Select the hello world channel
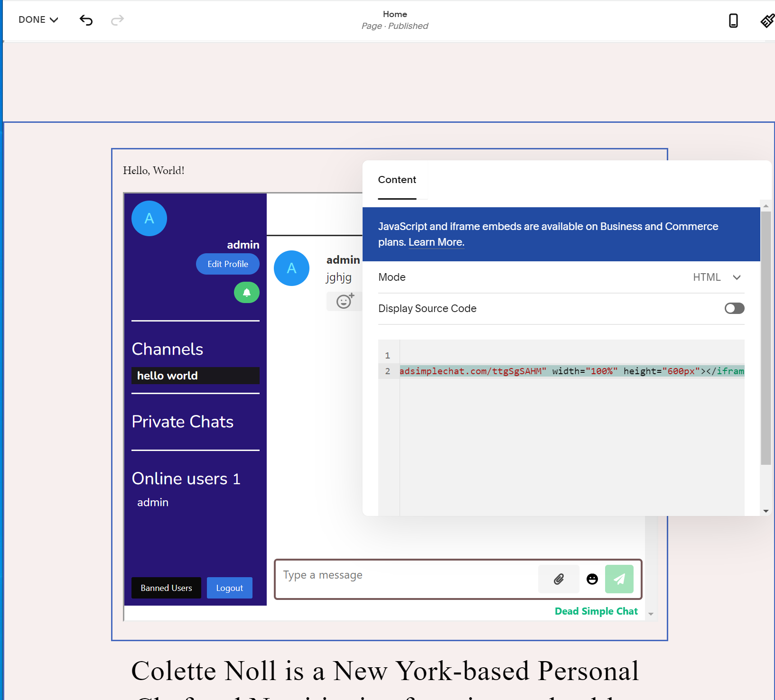Screen dimensions: 775x700 195,376
